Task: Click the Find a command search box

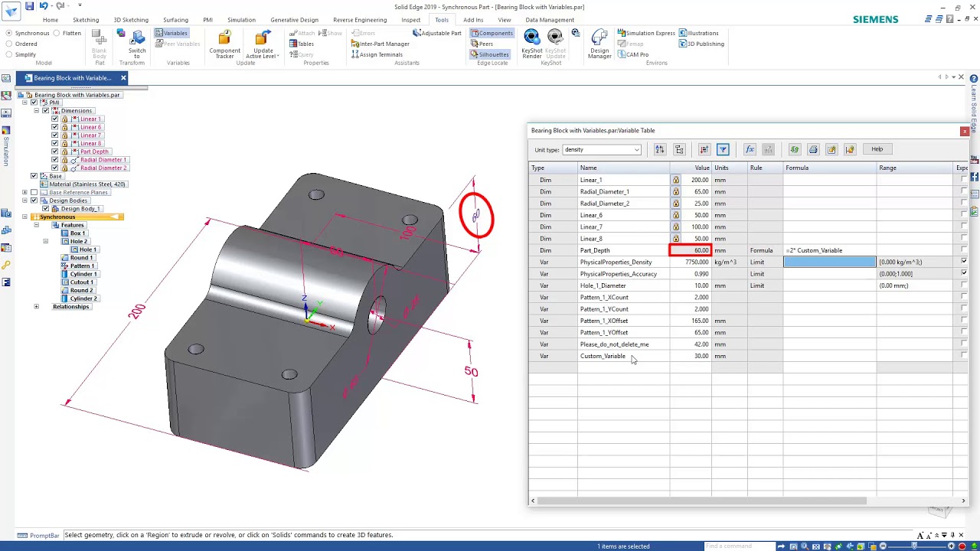Action: coord(739,546)
